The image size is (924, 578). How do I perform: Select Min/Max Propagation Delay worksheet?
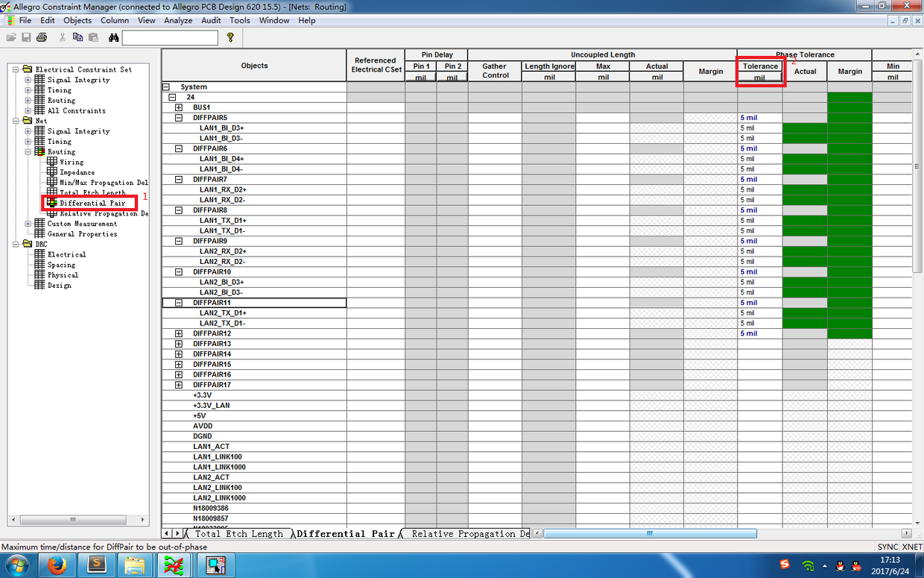(x=104, y=183)
